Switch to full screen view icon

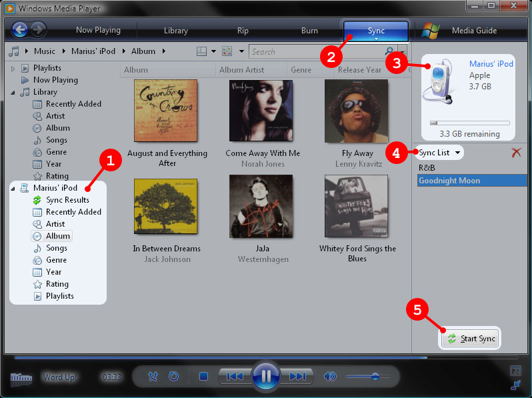coord(515,371)
